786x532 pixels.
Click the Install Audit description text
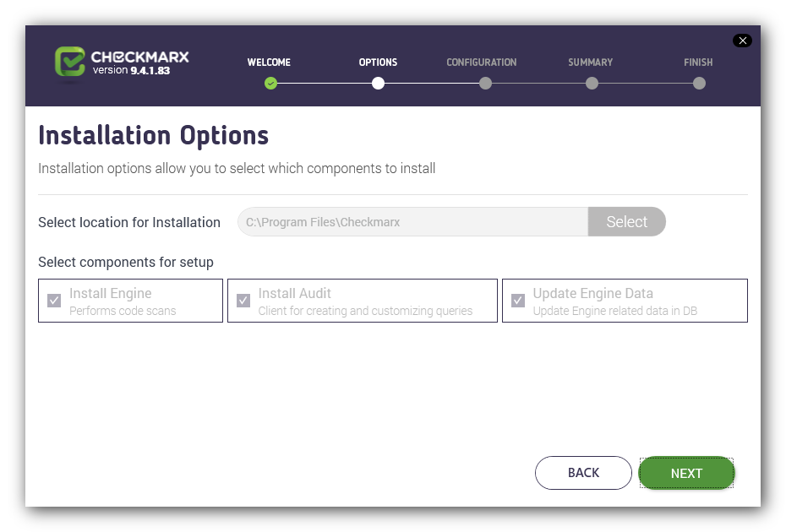(365, 311)
